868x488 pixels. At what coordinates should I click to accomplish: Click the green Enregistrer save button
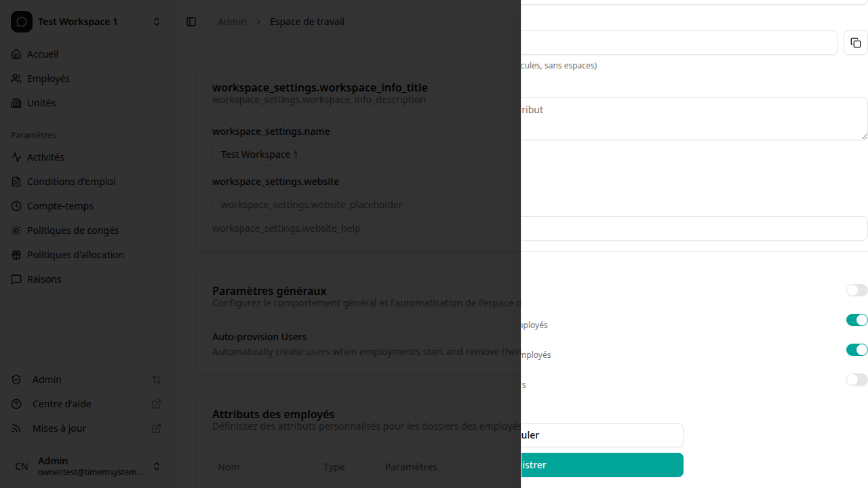(x=602, y=465)
